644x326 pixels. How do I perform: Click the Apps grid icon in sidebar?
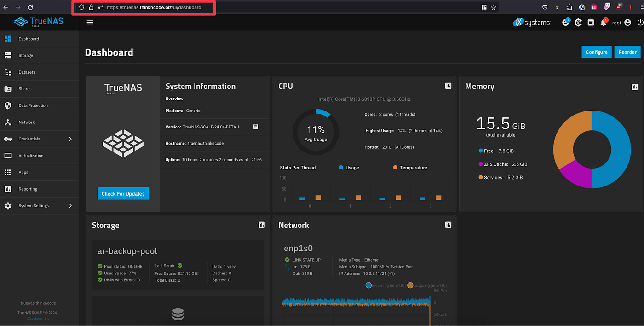(x=8, y=172)
